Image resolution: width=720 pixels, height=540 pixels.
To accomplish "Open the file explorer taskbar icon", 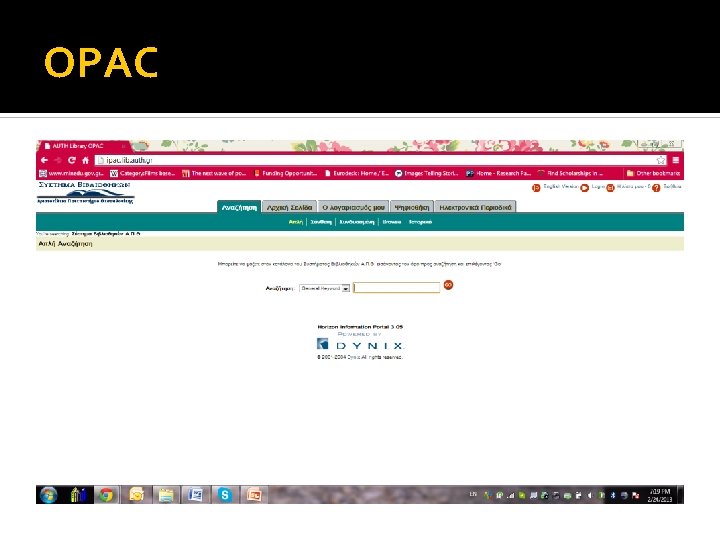I will click(x=166, y=495).
